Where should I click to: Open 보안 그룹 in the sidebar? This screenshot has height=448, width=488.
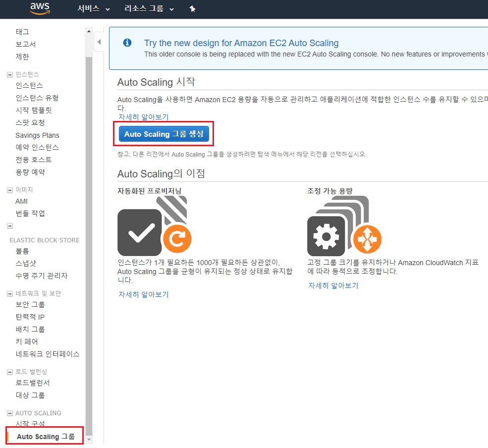(x=30, y=304)
